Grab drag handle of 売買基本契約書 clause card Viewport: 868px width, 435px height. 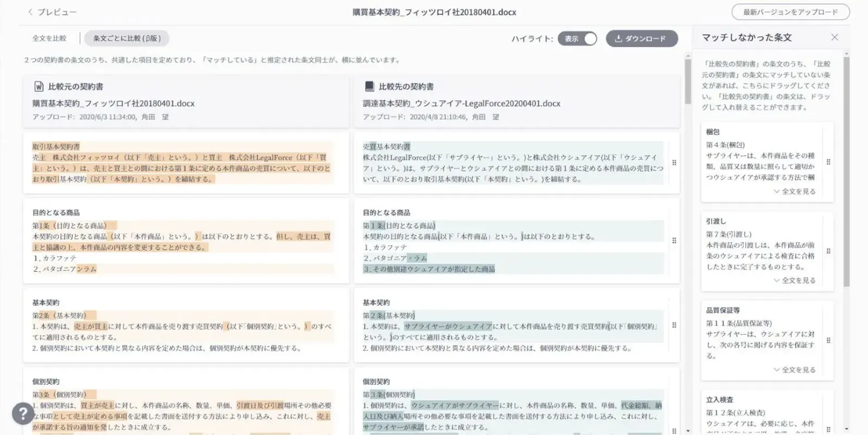(x=674, y=163)
